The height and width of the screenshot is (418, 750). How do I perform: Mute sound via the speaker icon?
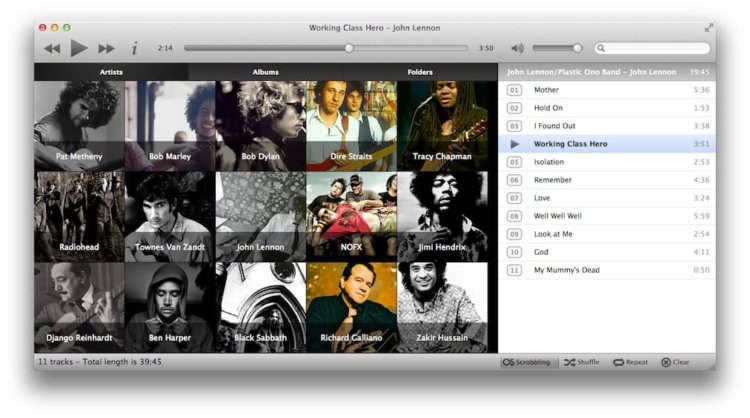coord(517,48)
